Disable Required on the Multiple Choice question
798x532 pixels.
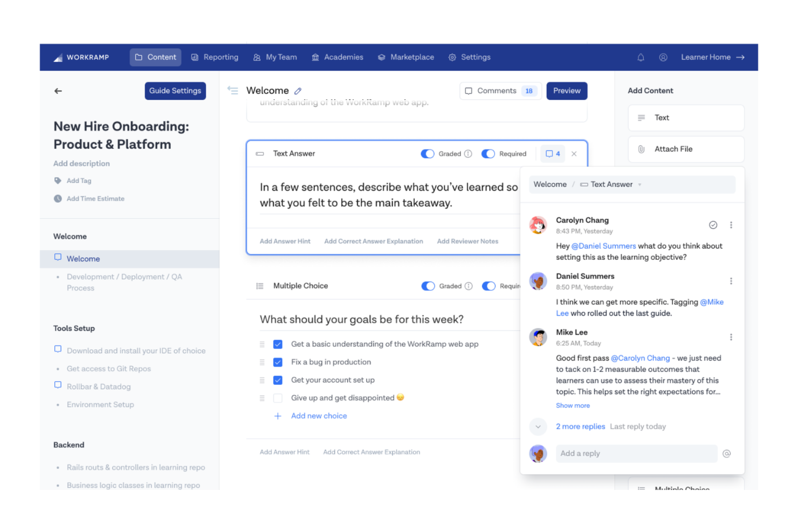489,286
